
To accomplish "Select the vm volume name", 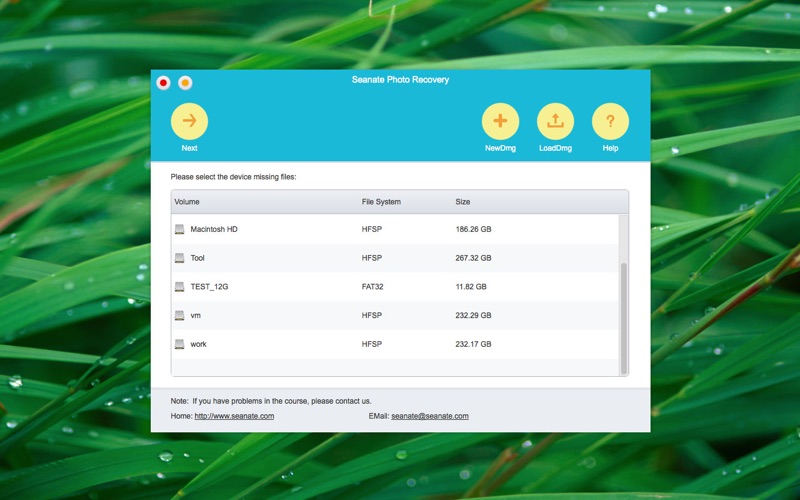I will [x=195, y=315].
